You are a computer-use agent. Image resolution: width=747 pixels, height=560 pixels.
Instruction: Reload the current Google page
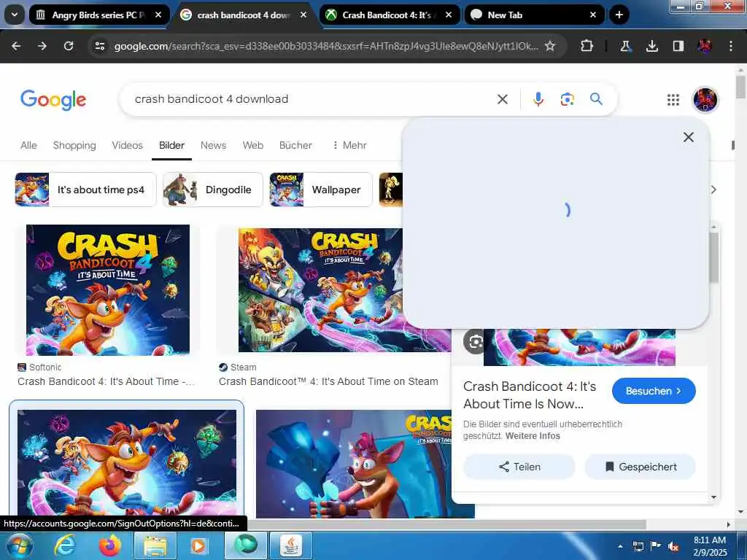(x=69, y=46)
